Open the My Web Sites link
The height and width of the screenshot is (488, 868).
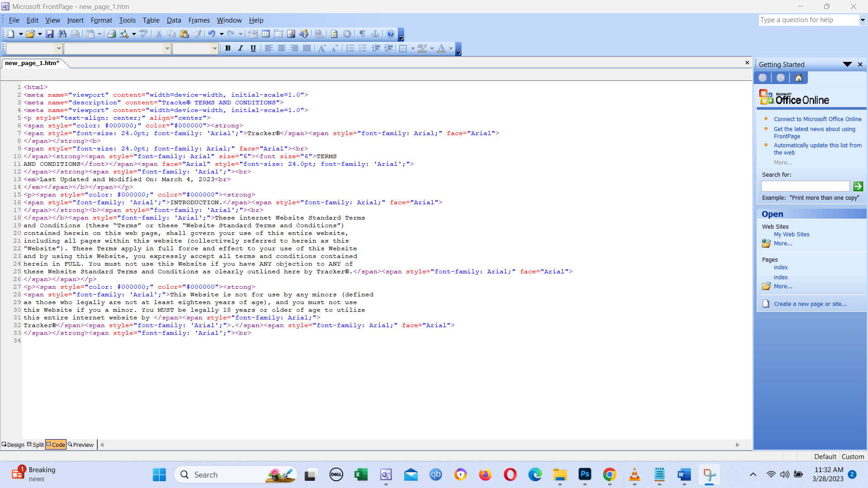coord(791,234)
